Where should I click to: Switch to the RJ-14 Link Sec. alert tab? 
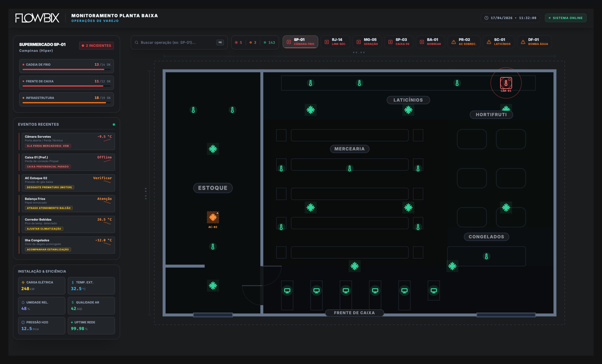[335, 42]
